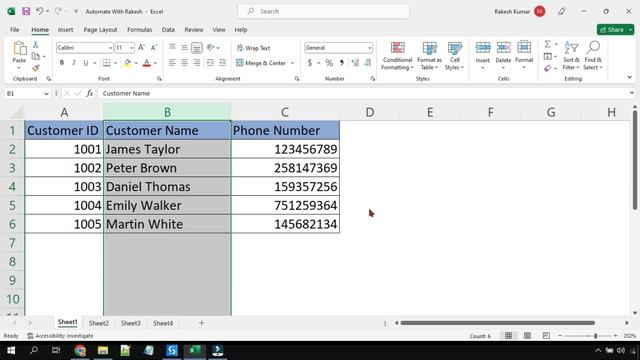Expand the Name Box dropdown

[46, 93]
